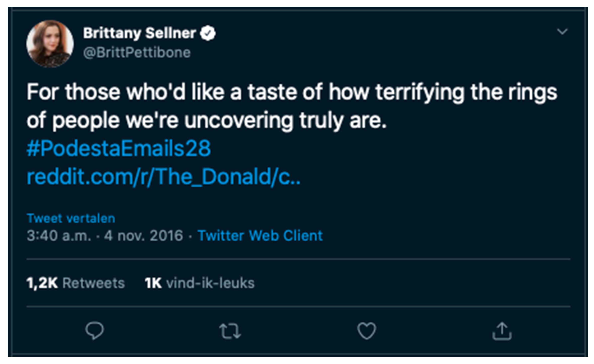Open the share tweet icon
Viewport: 594px width, 364px height.
(502, 331)
